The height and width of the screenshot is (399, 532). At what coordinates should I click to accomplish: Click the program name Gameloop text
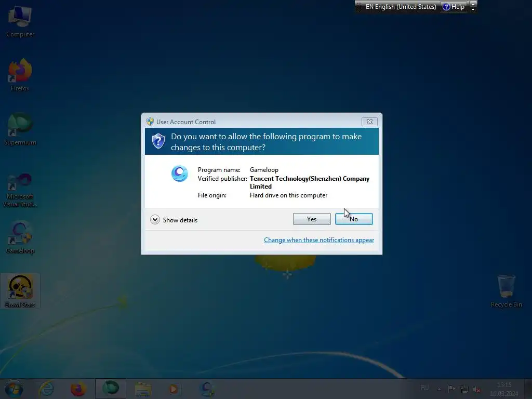264,170
